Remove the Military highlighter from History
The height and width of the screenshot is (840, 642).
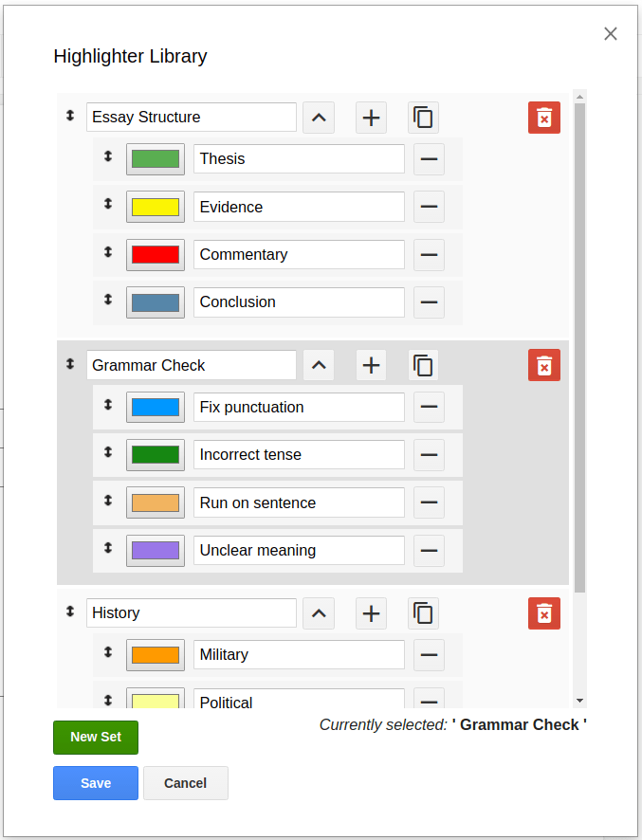coord(429,654)
